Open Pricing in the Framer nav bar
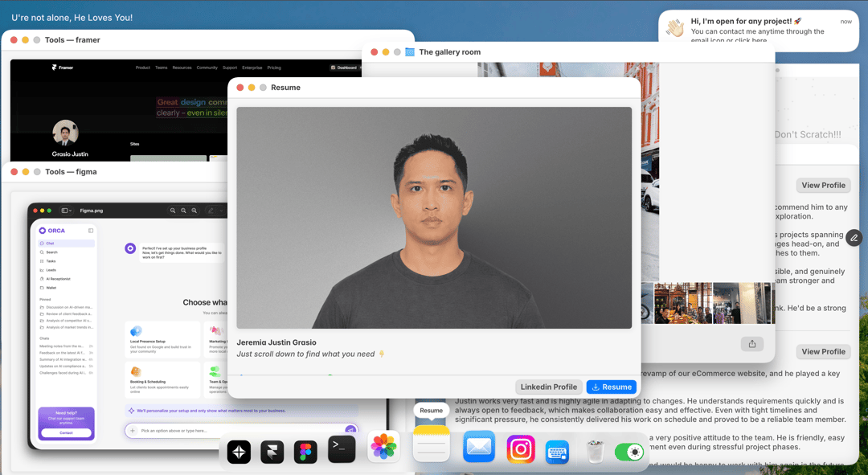This screenshot has width=868, height=475. coord(274,68)
